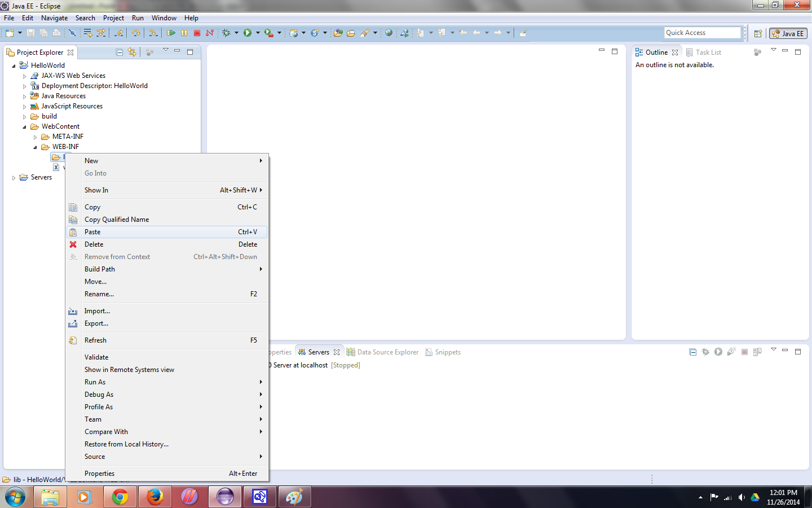
Task: Open the Debug dropdown arrow
Action: point(236,33)
